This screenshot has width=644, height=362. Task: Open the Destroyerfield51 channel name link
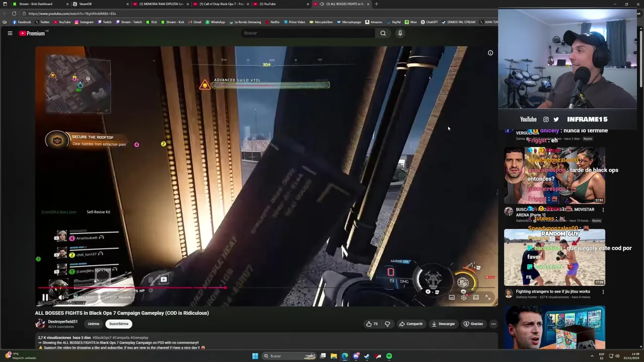coord(63,322)
